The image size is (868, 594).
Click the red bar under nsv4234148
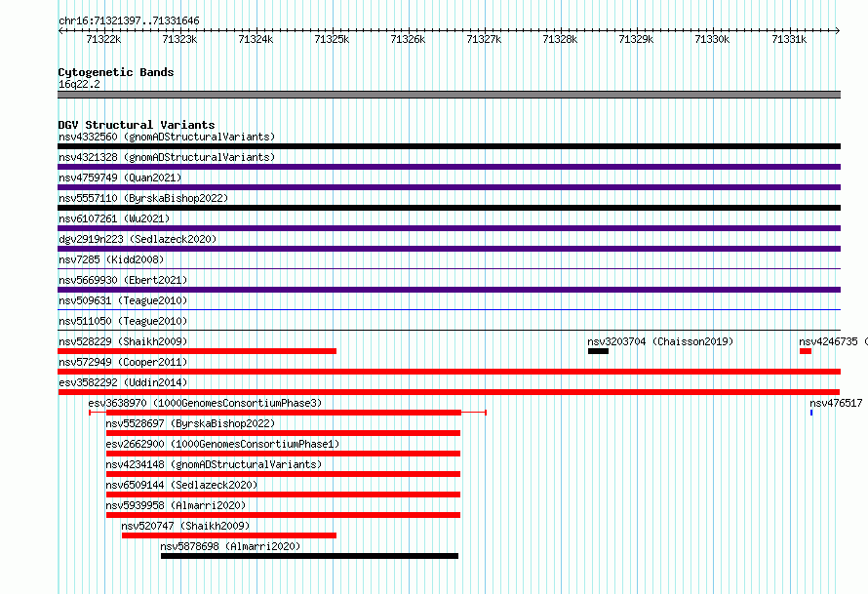tap(283, 474)
